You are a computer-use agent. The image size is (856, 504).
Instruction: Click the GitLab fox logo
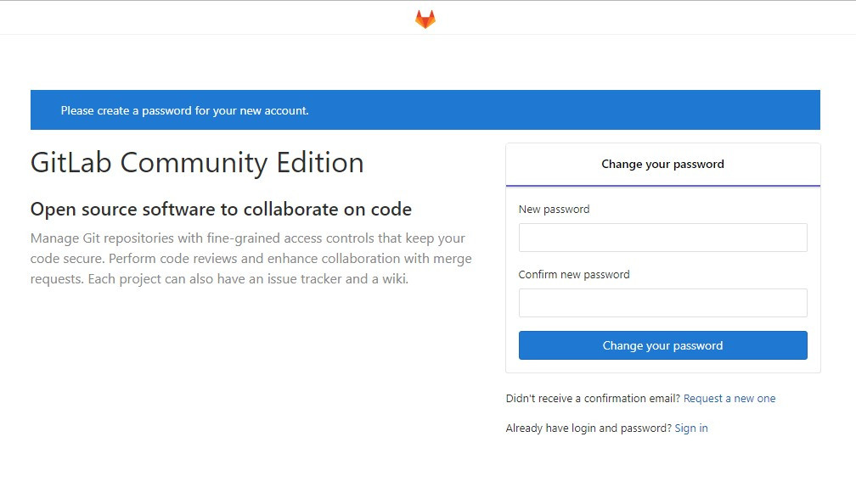425,19
